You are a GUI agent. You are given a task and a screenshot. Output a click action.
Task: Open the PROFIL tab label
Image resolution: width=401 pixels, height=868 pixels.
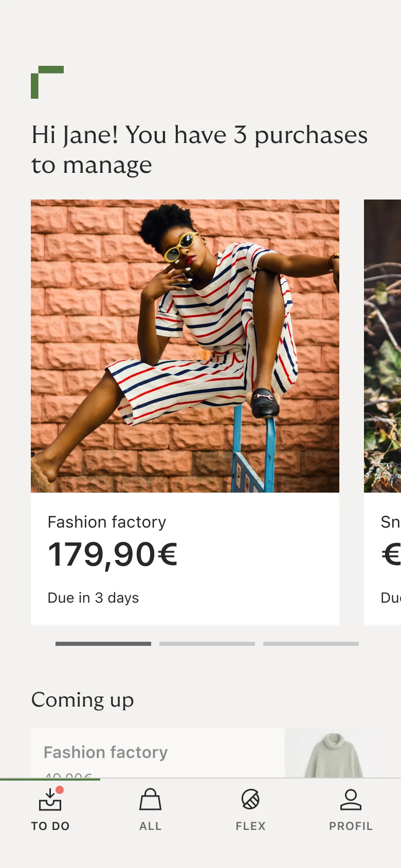click(x=351, y=826)
